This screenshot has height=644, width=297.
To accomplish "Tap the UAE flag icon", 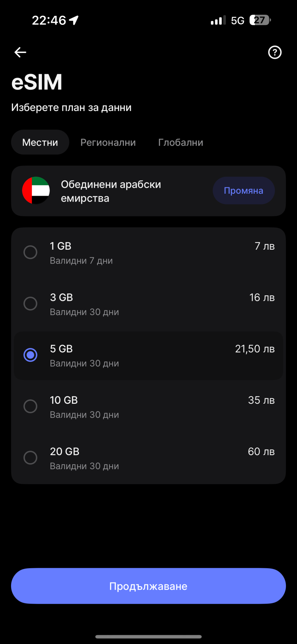I will click(36, 191).
